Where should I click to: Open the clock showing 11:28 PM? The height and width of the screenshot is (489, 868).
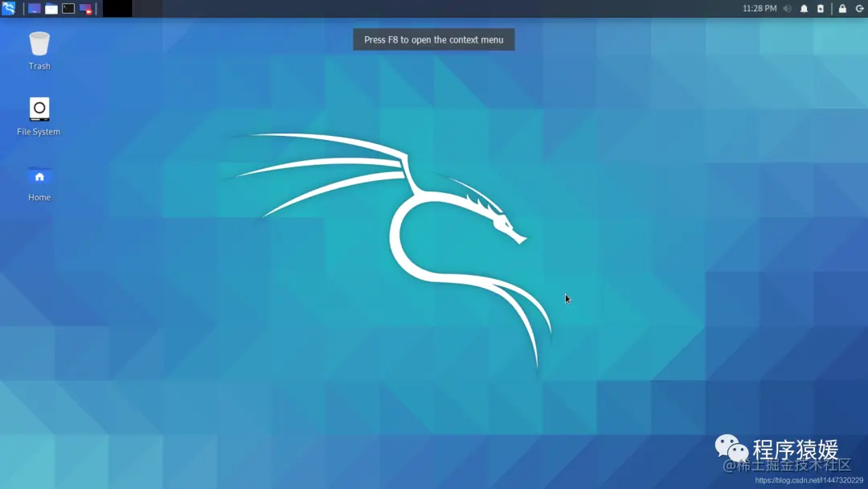(x=759, y=8)
